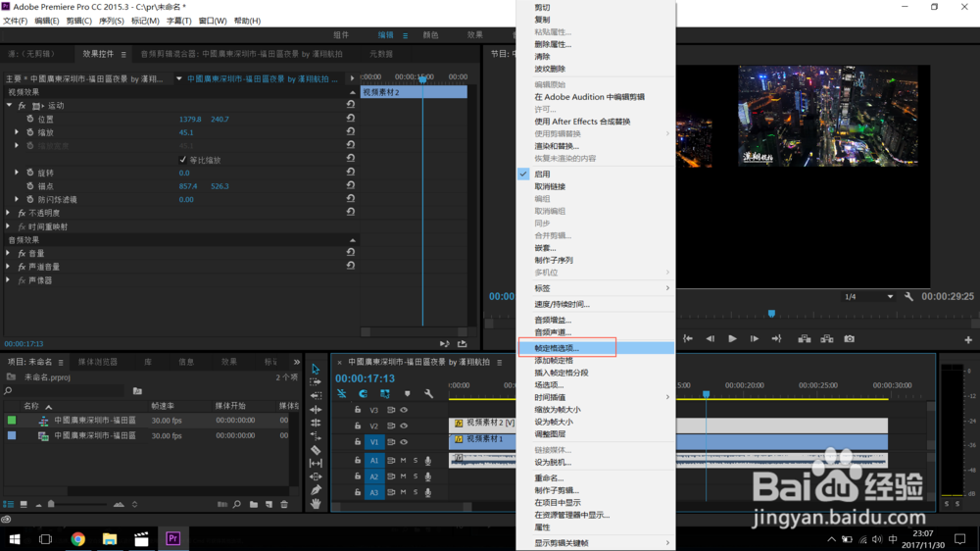Expand the 音量 volume effect
980x551 pixels.
(x=8, y=253)
